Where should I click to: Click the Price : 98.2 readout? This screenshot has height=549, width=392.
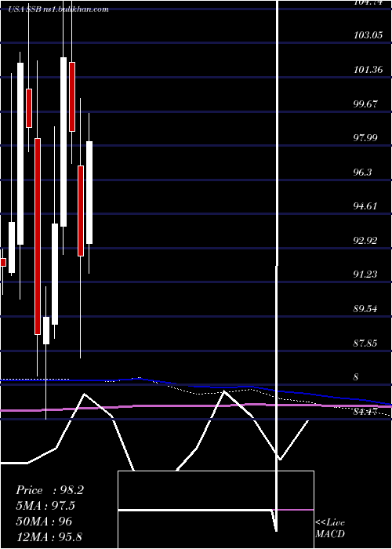pyautogui.click(x=49, y=490)
